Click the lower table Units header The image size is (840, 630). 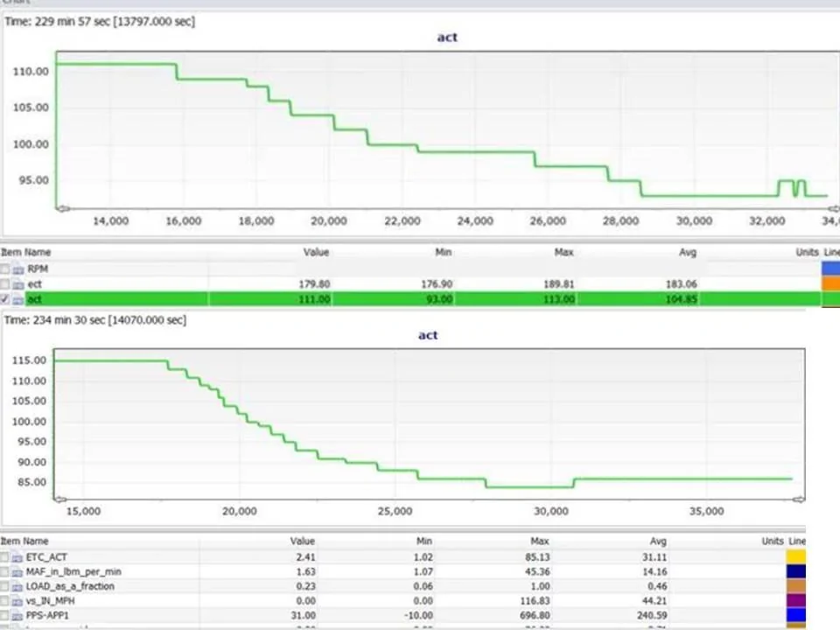[x=773, y=542]
